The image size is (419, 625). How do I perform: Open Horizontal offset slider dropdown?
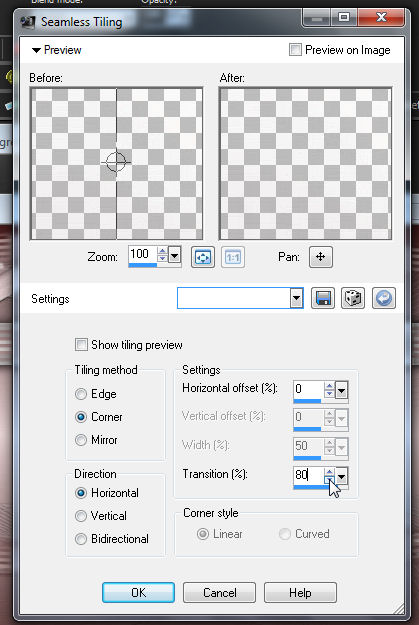[342, 390]
